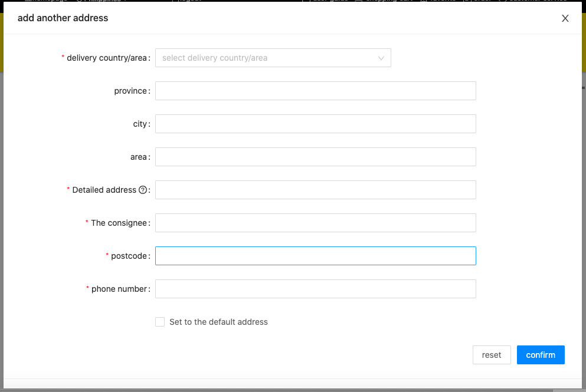Open the select delivery country/area dropdown

tap(267, 58)
